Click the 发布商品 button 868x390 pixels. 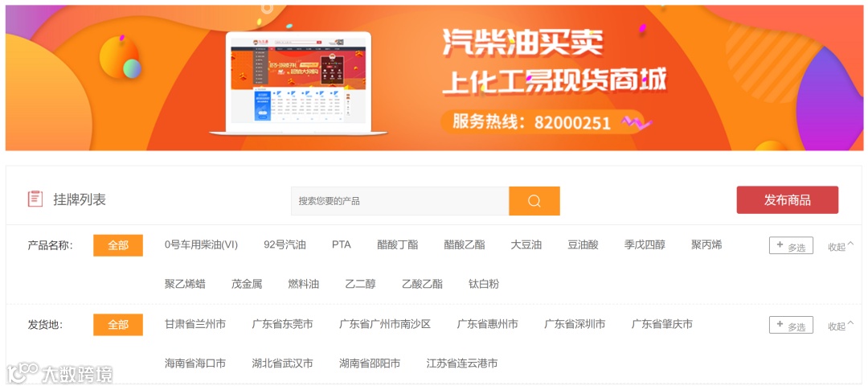coord(787,200)
